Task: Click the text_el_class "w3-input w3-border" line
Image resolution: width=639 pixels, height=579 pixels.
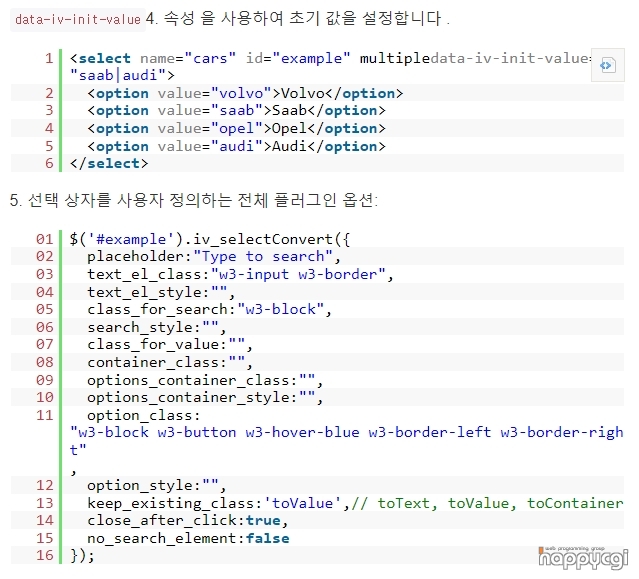Action: [x=240, y=274]
